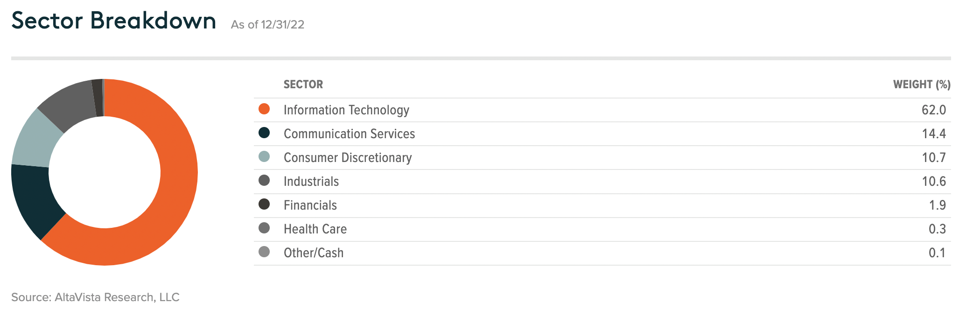Click the gray Industrials legend dot
This screenshot has height=324, width=980.
point(264,180)
